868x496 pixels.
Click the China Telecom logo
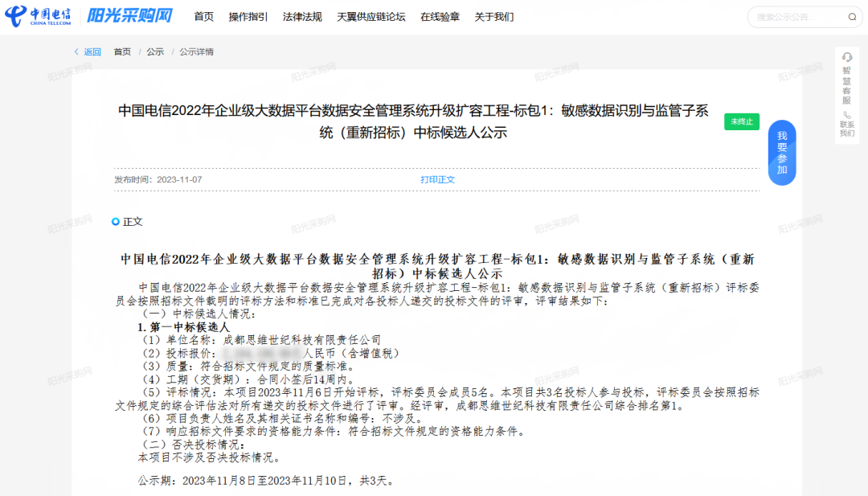tap(38, 16)
